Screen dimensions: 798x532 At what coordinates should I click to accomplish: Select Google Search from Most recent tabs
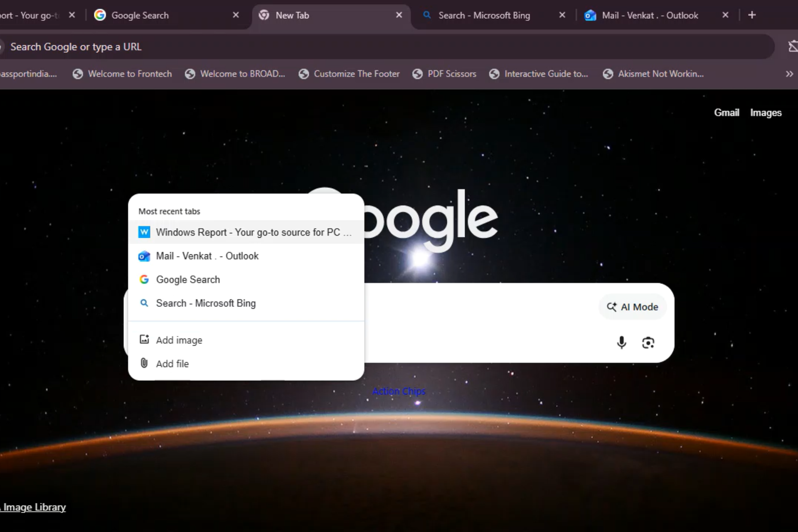[x=187, y=279]
